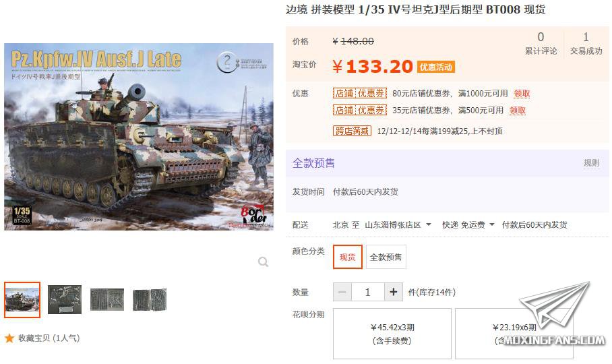View 累计评论 review count

(541, 43)
